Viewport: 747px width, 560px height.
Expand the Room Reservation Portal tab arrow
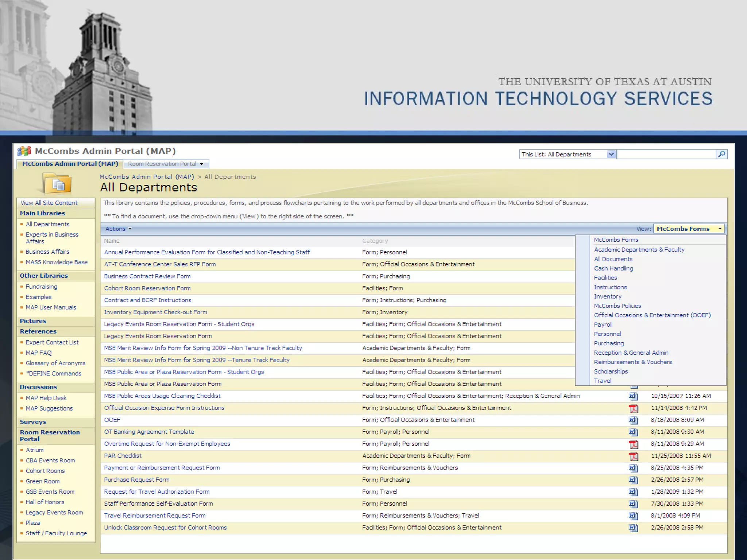201,164
